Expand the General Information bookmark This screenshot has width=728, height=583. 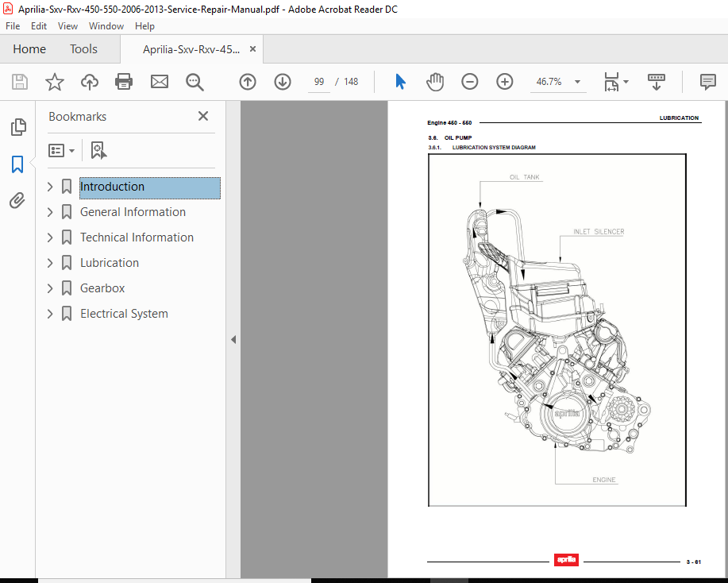50,212
